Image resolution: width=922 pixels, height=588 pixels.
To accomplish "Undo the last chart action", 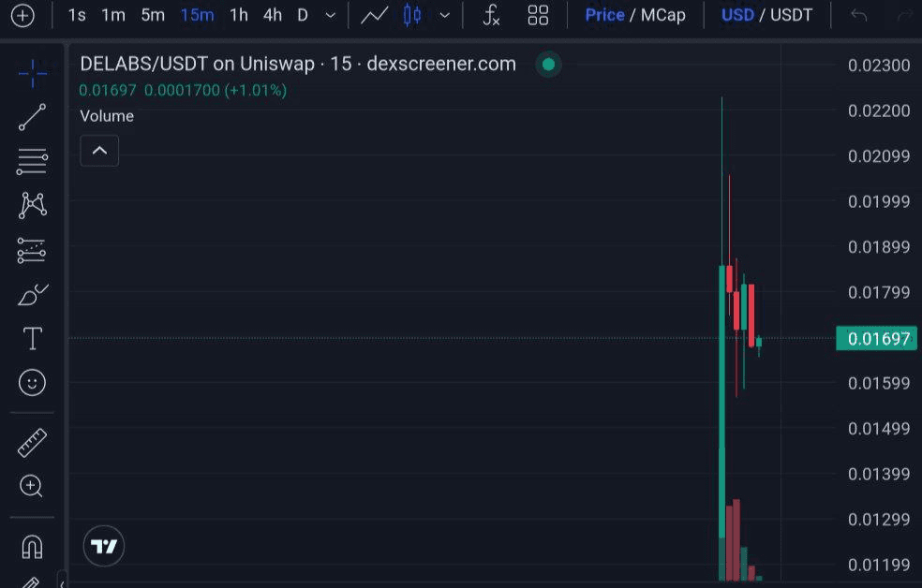I will [859, 15].
